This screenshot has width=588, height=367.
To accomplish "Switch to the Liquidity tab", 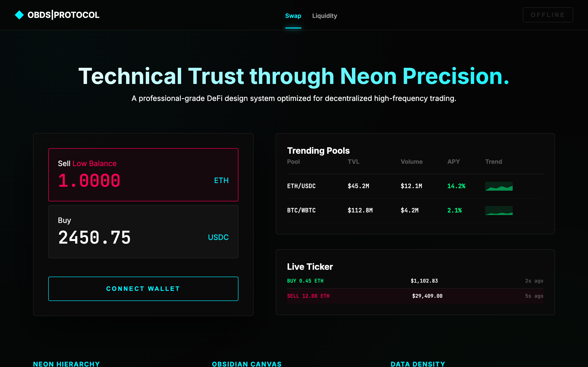I will coord(324,16).
